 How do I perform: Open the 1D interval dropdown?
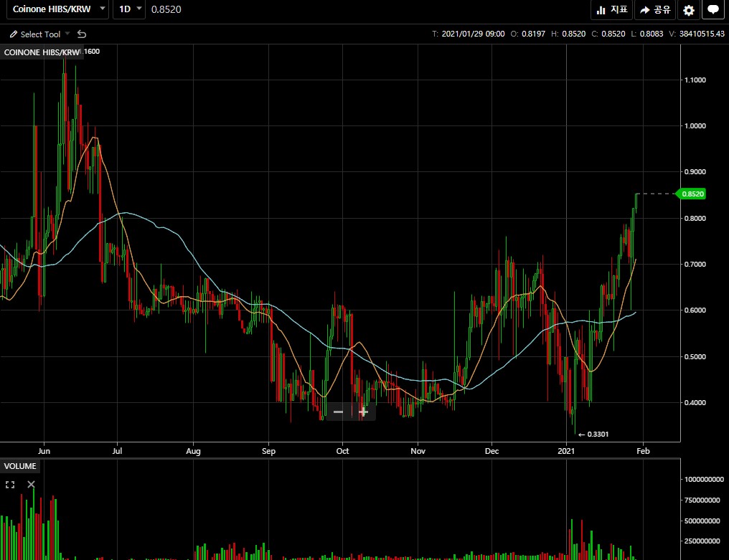click(x=129, y=9)
